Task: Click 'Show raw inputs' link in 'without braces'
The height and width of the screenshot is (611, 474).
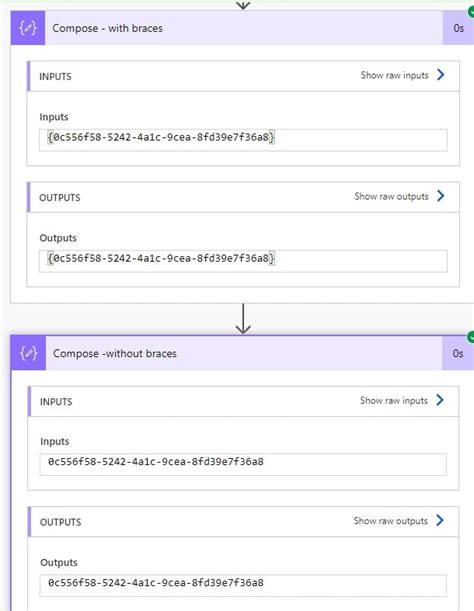Action: click(394, 400)
